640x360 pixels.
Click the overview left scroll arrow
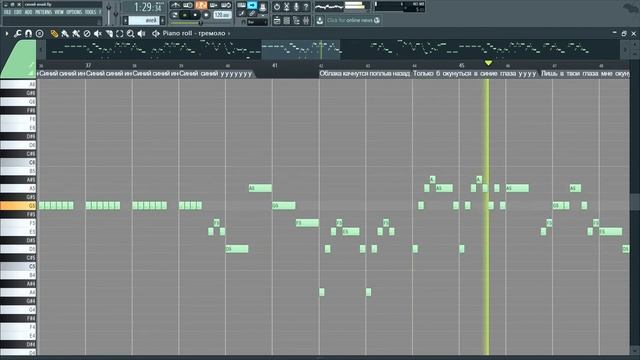click(41, 49)
